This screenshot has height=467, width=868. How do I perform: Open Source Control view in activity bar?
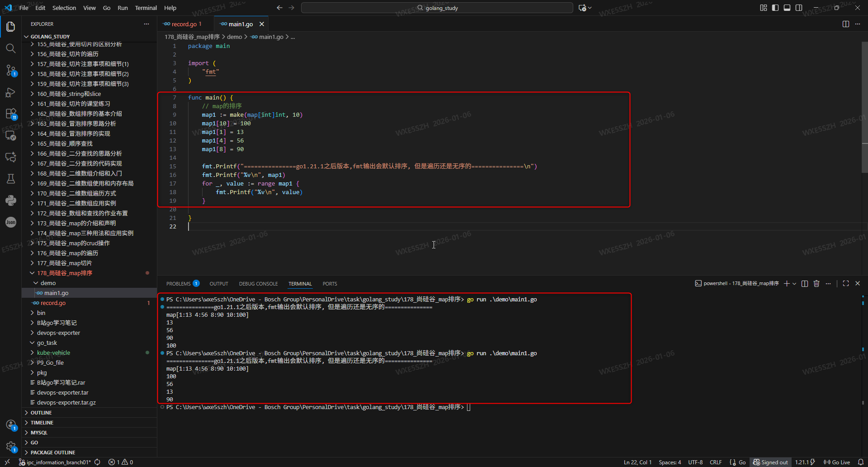point(11,70)
